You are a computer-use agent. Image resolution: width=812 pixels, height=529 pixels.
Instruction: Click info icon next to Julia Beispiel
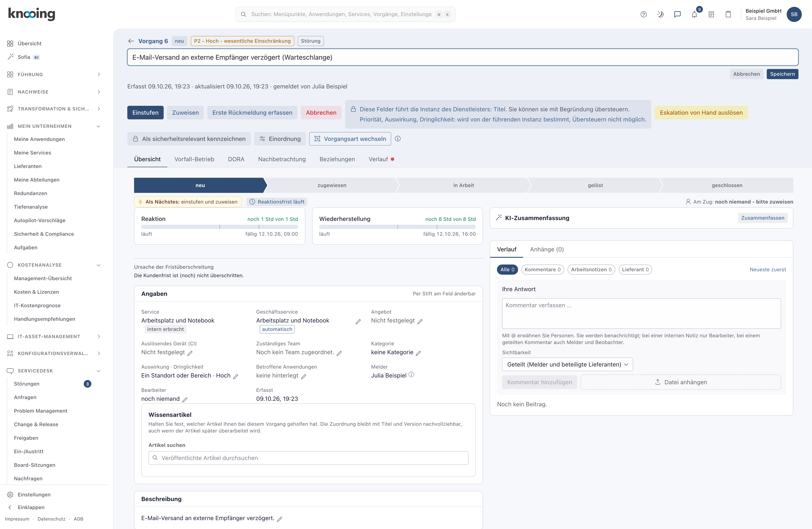click(x=411, y=375)
